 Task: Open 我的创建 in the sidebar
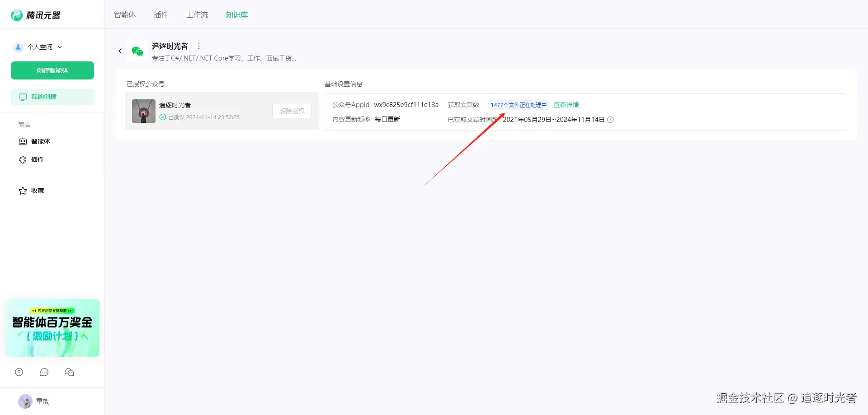tap(52, 97)
